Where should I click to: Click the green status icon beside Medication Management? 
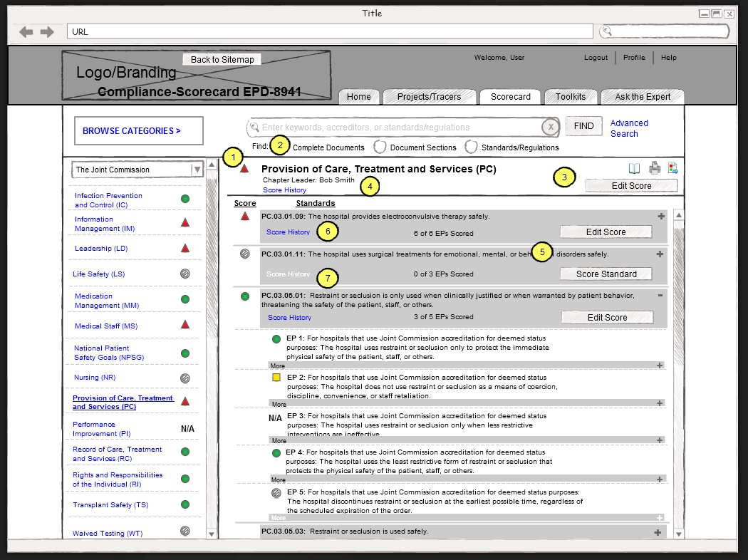[x=185, y=299]
